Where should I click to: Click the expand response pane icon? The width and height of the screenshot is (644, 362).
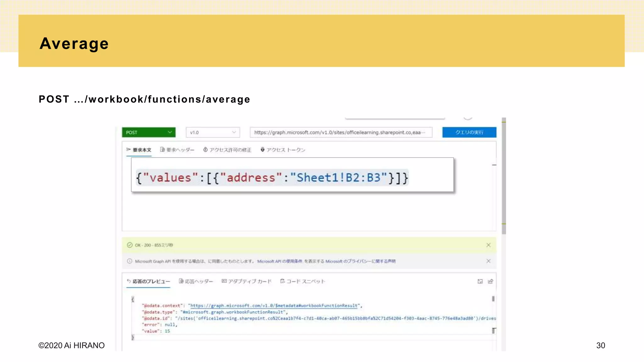(480, 281)
